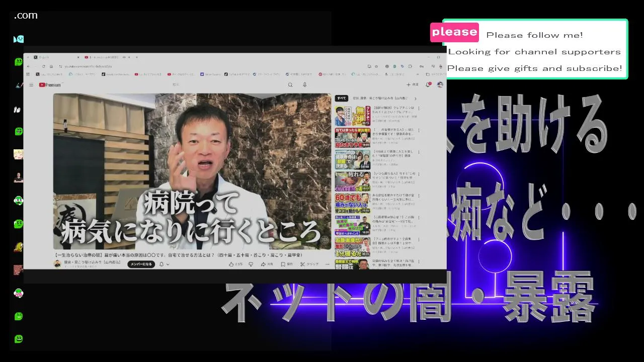Save video with 保存 button
This screenshot has height=362, width=644.
click(287, 264)
